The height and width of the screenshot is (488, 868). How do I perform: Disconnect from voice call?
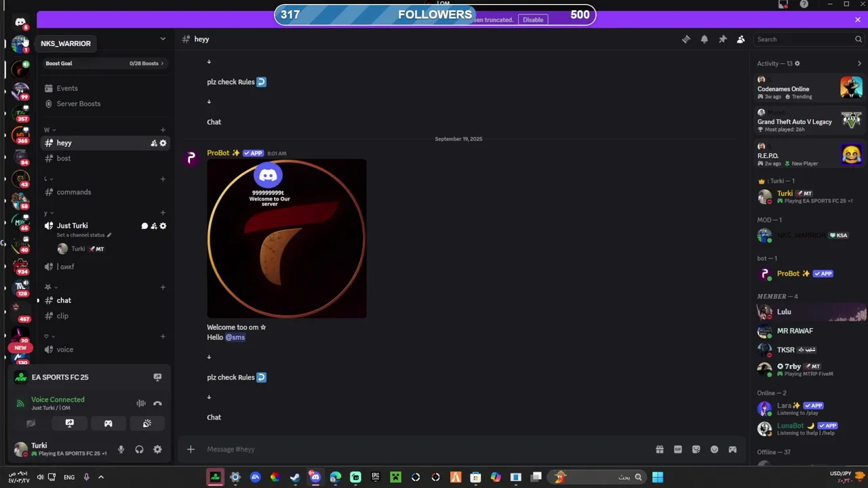pyautogui.click(x=157, y=403)
